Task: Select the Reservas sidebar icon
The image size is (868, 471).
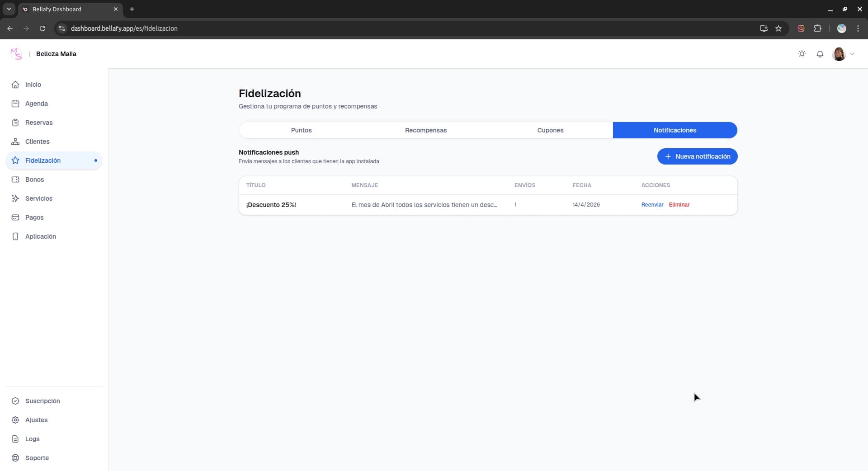Action: point(39,122)
